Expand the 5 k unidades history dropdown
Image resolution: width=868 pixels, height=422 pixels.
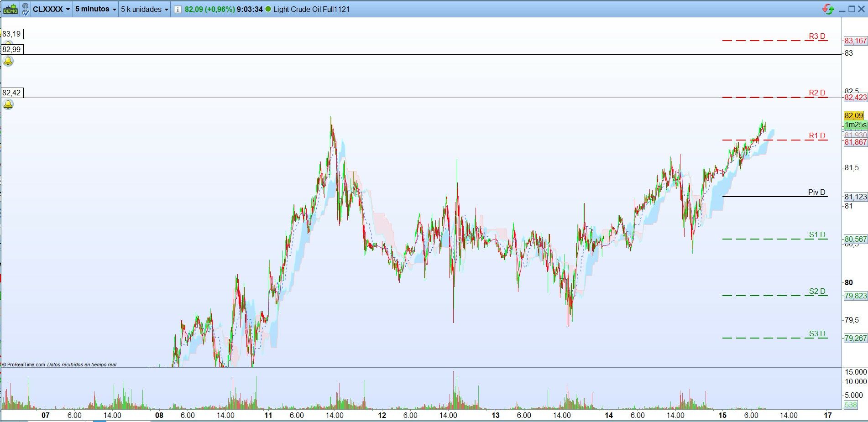pyautogui.click(x=145, y=9)
